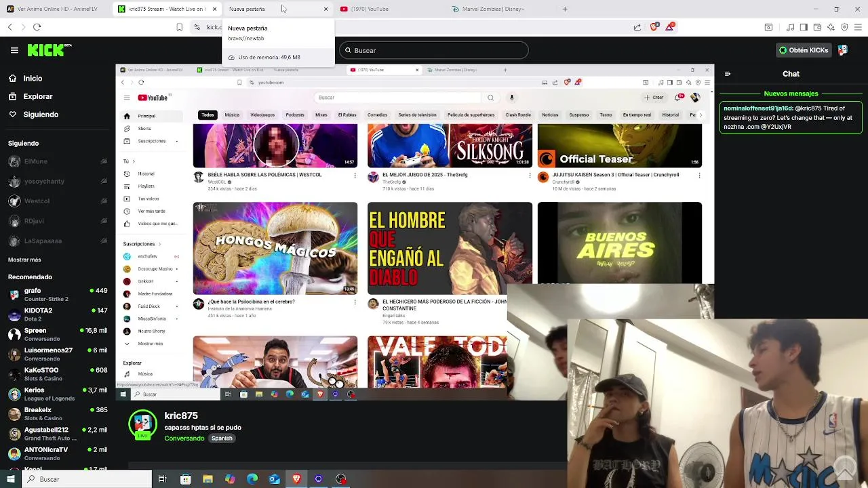Viewport: 868px width, 488px height.
Task: Open followed channel yosoychanty
Action: 58,182
